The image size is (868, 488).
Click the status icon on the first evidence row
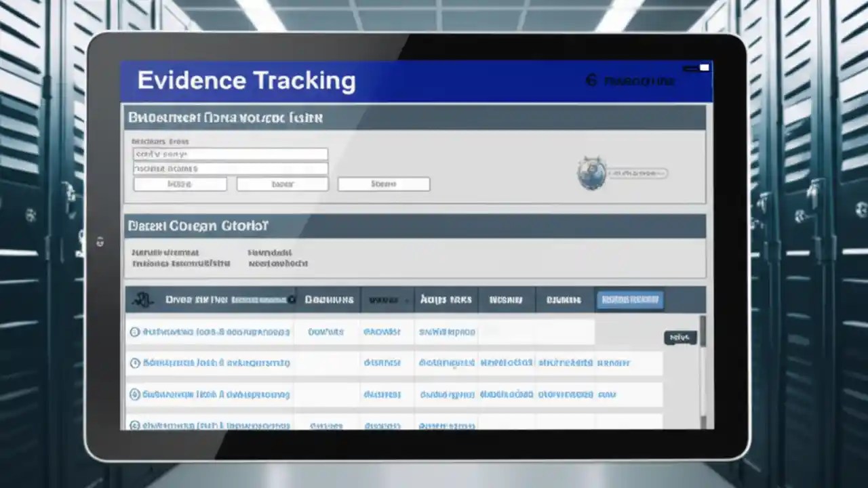(x=134, y=331)
